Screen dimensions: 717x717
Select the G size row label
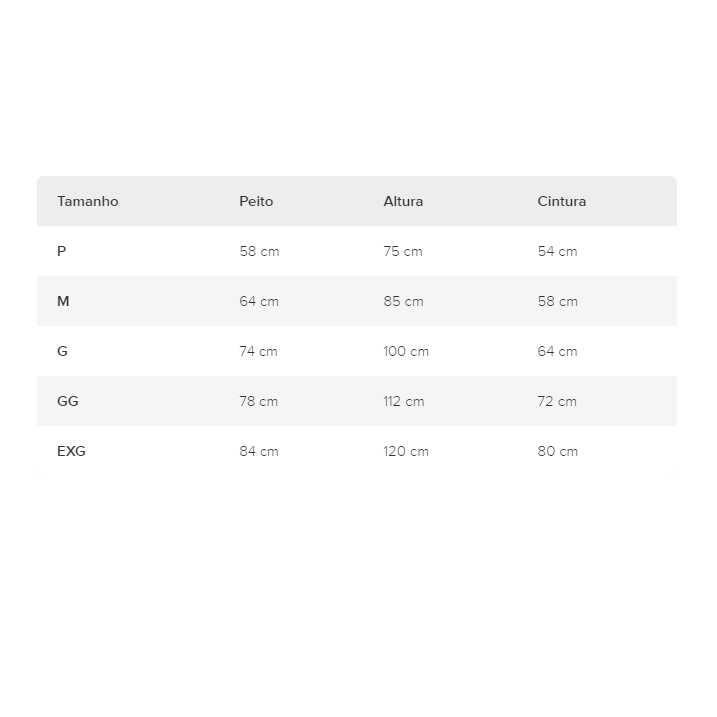(62, 351)
